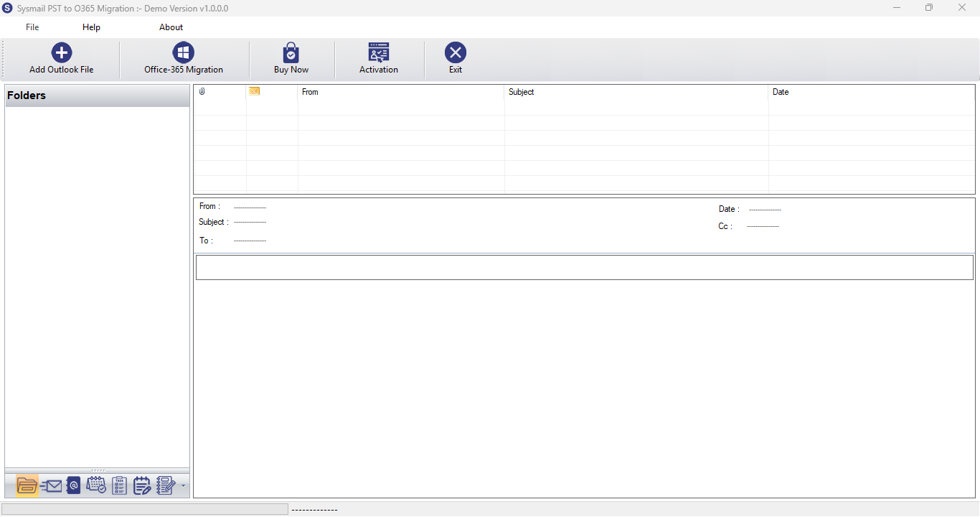Click the message body preview box

[585, 267]
